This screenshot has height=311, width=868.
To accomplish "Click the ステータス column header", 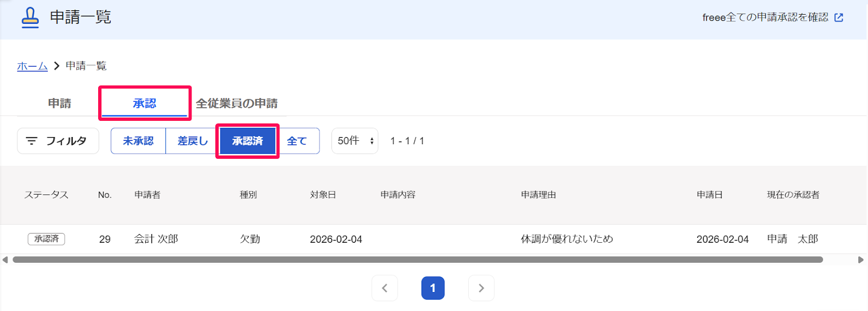I will tap(47, 195).
